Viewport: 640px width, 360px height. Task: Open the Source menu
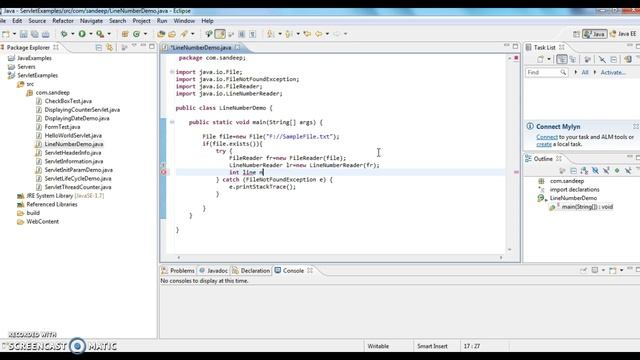[x=37, y=21]
